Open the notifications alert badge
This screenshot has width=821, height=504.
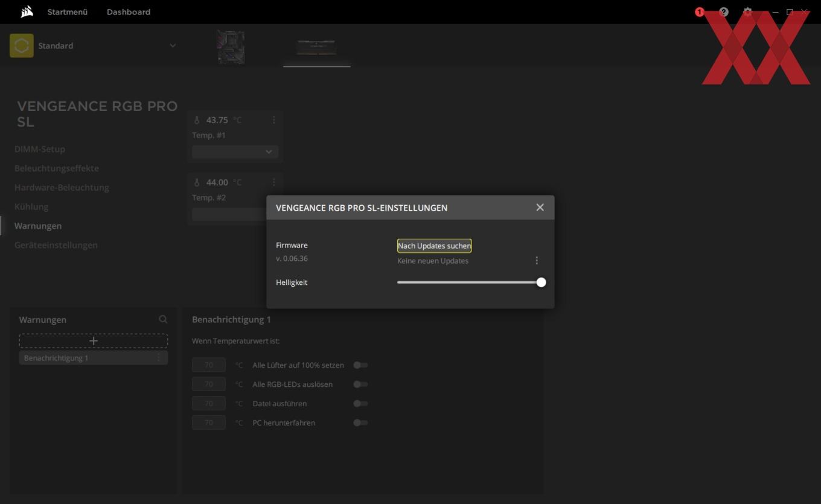(x=699, y=12)
